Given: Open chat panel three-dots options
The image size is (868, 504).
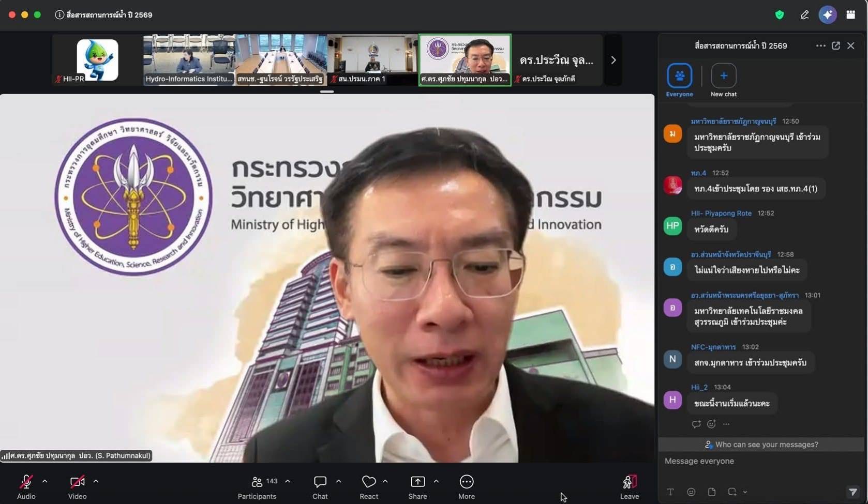Looking at the screenshot, I should click(820, 45).
